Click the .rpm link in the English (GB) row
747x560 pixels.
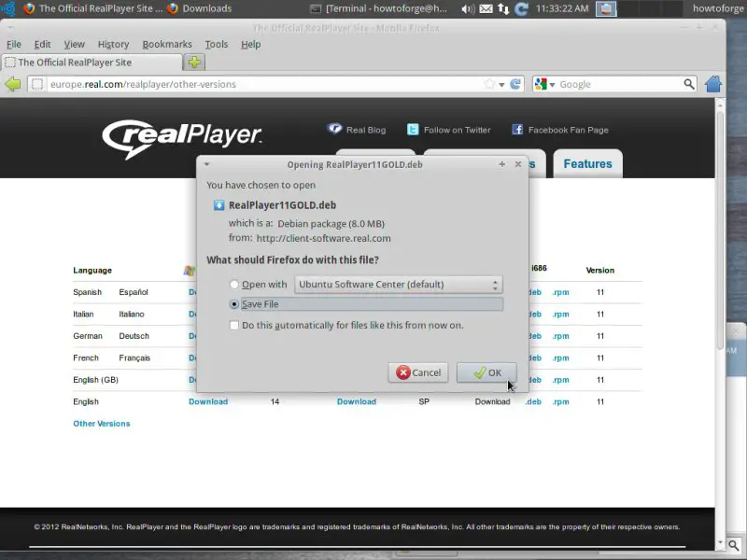point(561,380)
